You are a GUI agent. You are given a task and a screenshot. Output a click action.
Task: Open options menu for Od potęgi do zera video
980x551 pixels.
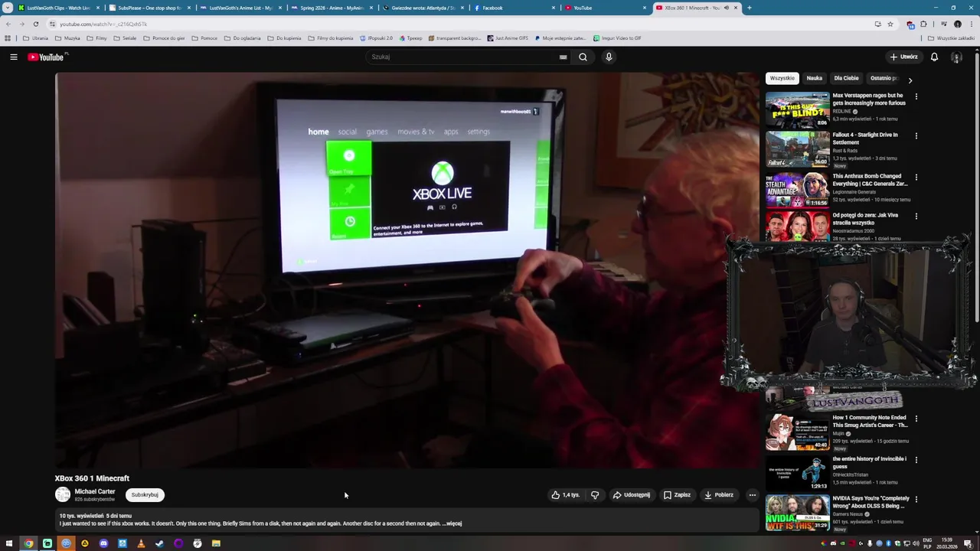[916, 217]
